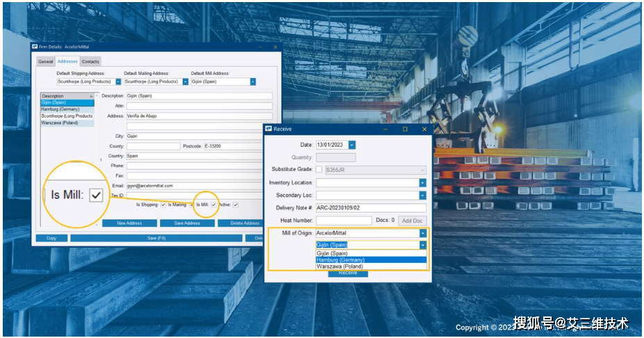Click the Receive window app icon
This screenshot has width=644, height=338.
(269, 129)
